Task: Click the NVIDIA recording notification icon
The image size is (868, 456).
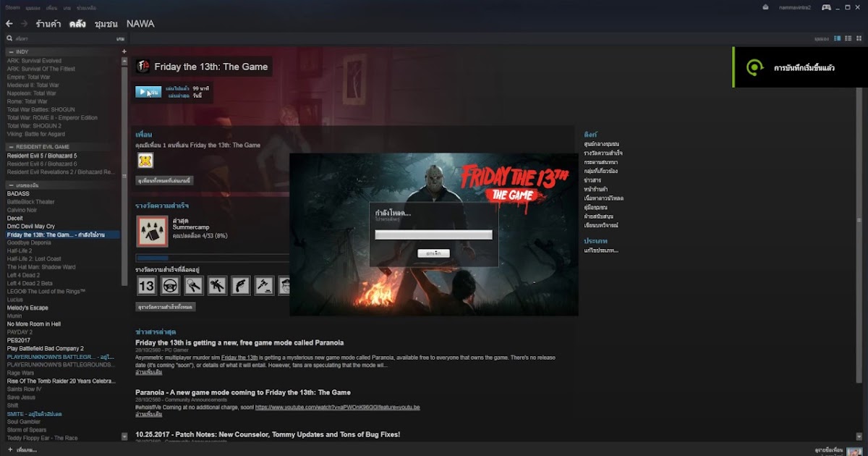Action: [754, 67]
